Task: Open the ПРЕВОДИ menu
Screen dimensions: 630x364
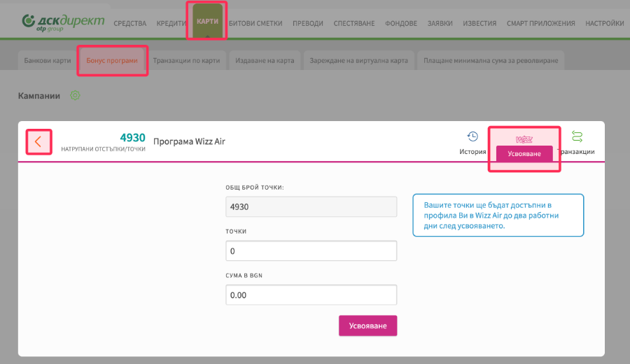Action: [x=308, y=23]
